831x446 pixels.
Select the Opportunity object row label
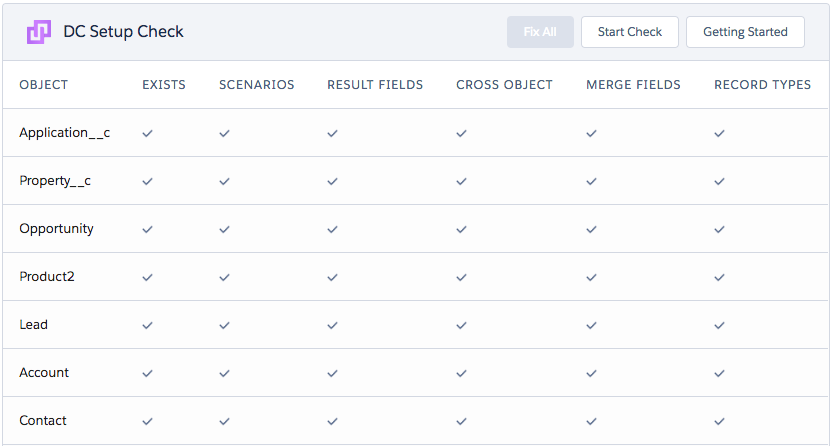(x=57, y=229)
